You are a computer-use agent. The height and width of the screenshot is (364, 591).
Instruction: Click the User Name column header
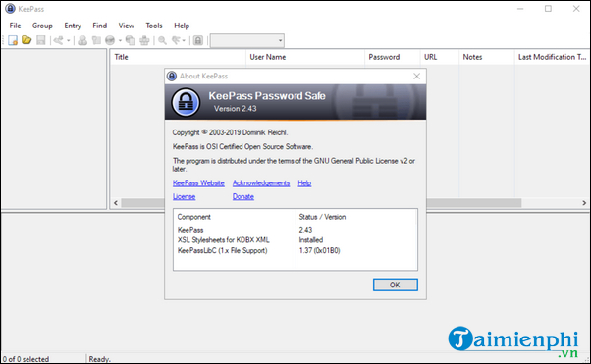coord(305,57)
